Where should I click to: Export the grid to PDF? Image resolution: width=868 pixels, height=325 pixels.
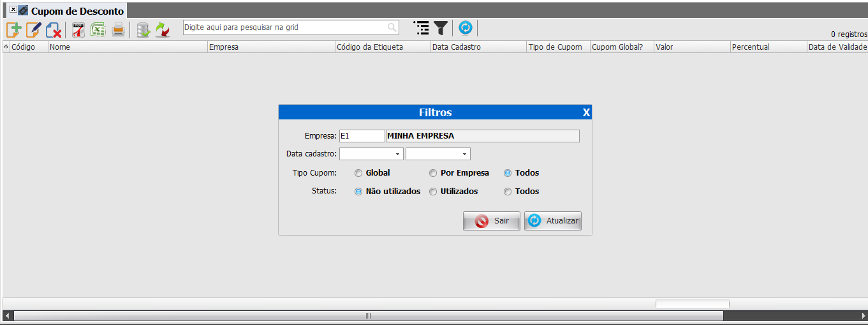78,29
